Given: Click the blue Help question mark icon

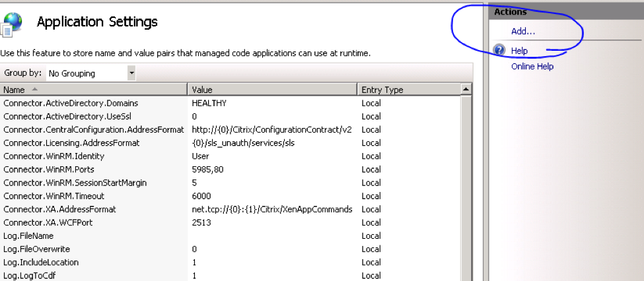Looking at the screenshot, I should point(499,51).
